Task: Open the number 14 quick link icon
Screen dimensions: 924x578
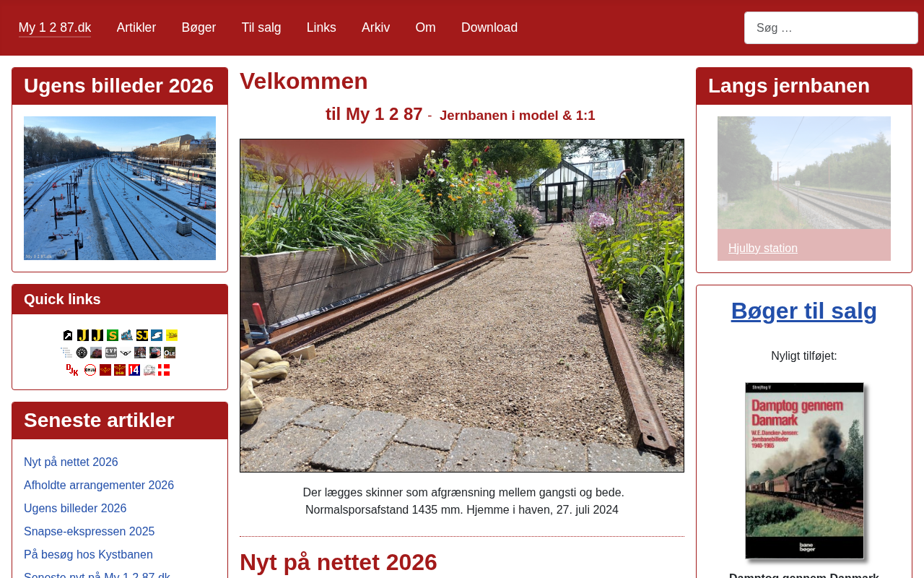Action: click(x=134, y=370)
